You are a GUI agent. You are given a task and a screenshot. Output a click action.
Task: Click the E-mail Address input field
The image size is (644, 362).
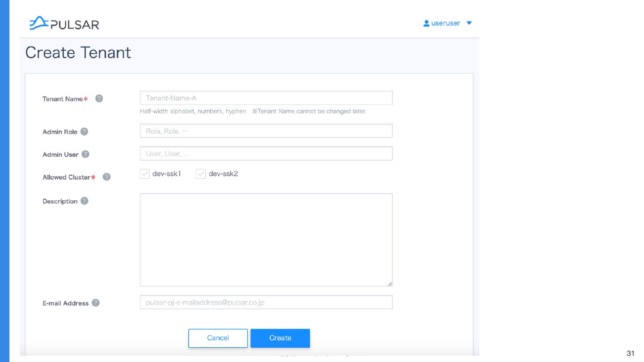[266, 302]
